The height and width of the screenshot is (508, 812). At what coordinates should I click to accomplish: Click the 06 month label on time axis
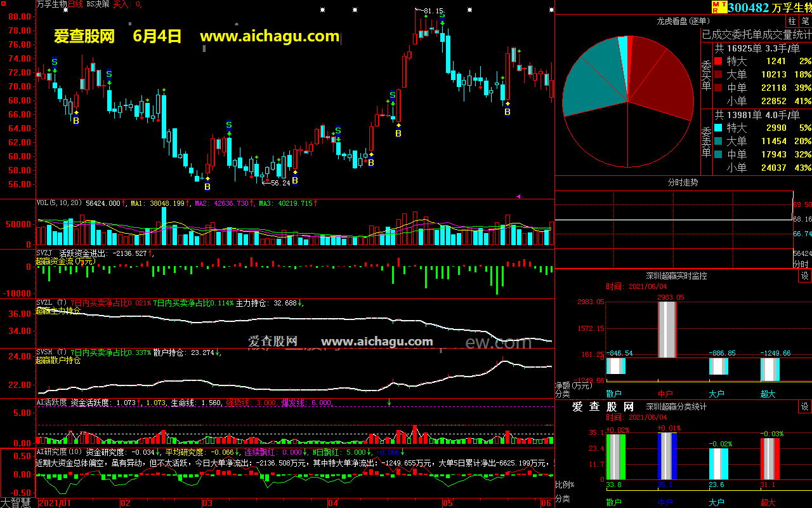click(546, 503)
